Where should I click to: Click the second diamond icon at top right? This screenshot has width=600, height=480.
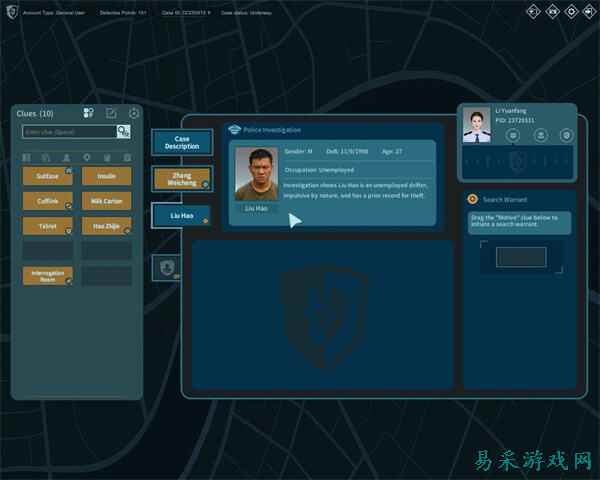pyautogui.click(x=552, y=11)
